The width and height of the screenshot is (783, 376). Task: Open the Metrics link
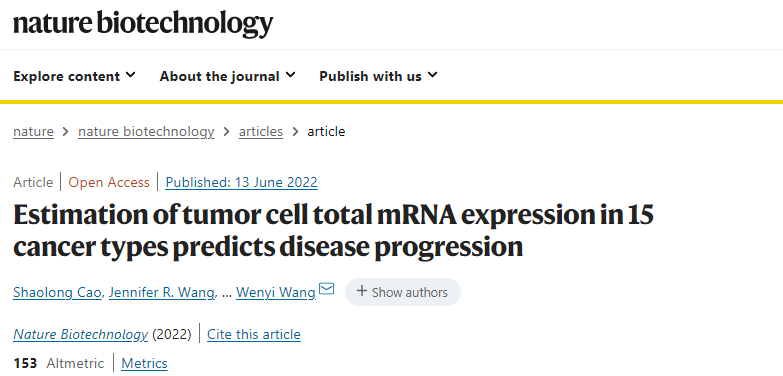[144, 363]
